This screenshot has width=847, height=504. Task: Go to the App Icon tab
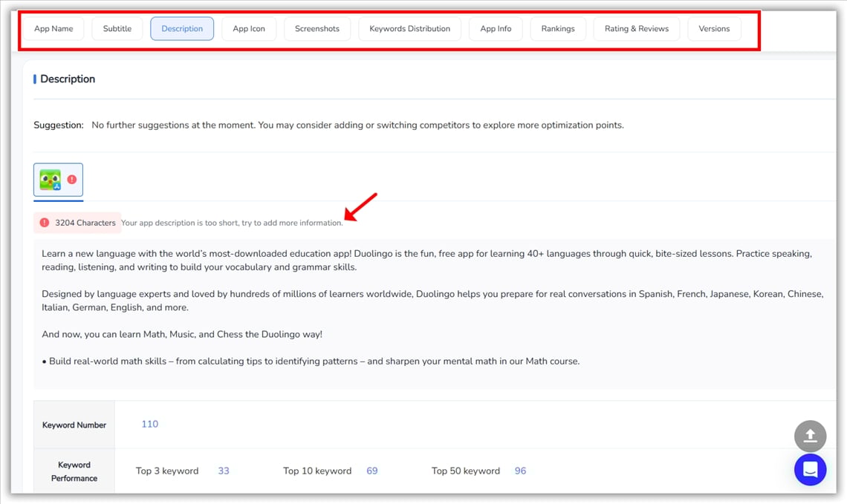click(249, 29)
